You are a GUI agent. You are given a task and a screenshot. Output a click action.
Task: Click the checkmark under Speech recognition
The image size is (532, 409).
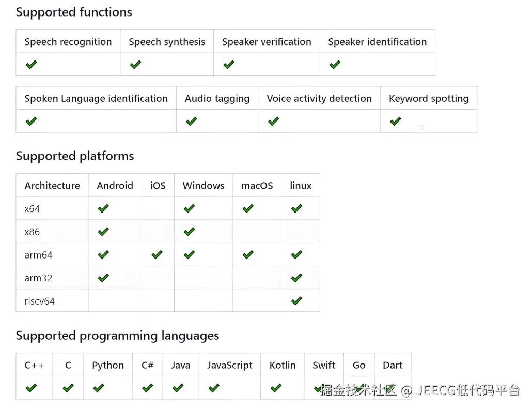[x=31, y=65]
